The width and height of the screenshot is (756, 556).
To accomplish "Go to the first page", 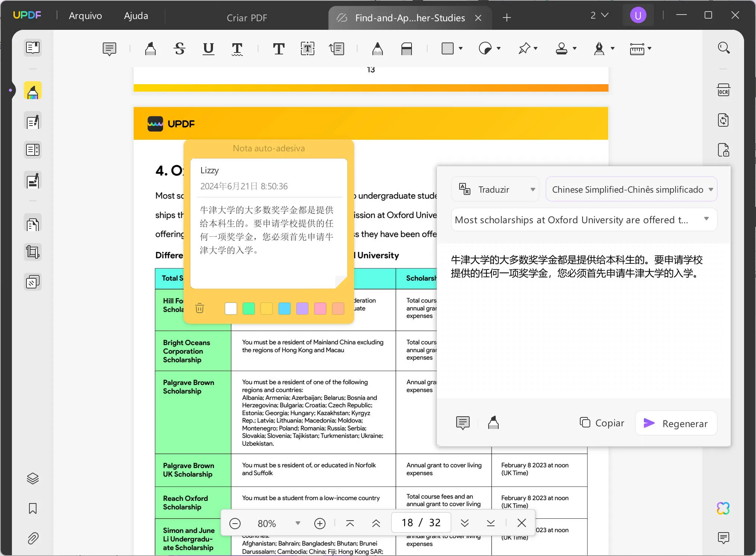I will 350,523.
